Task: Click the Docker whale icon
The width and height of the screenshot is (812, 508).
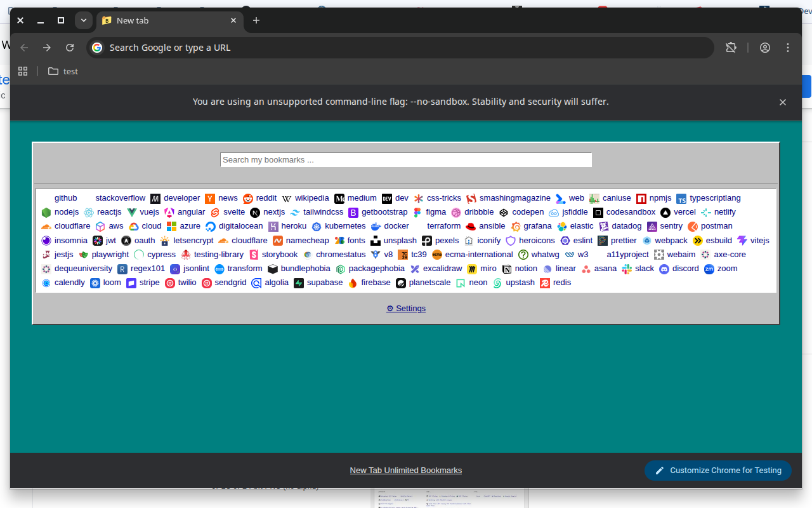Action: point(376,227)
